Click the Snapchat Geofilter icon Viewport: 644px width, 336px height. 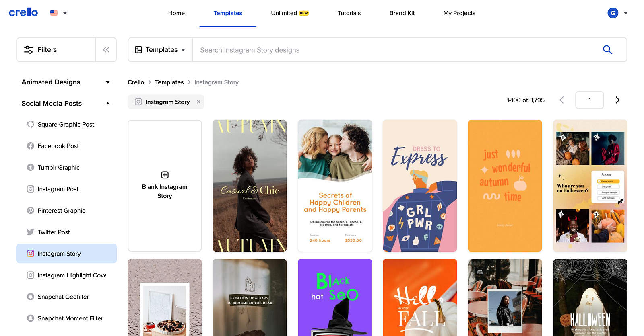click(x=31, y=297)
